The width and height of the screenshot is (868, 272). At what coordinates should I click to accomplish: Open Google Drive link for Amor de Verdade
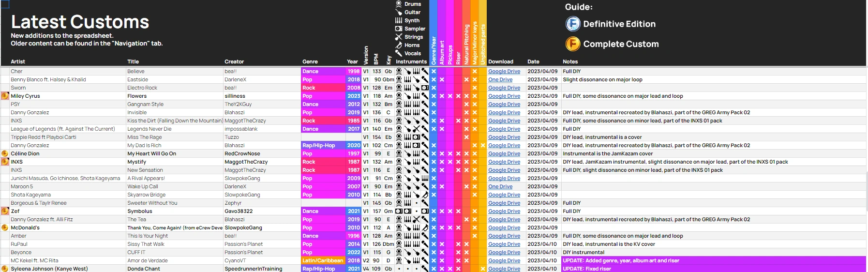point(504,260)
